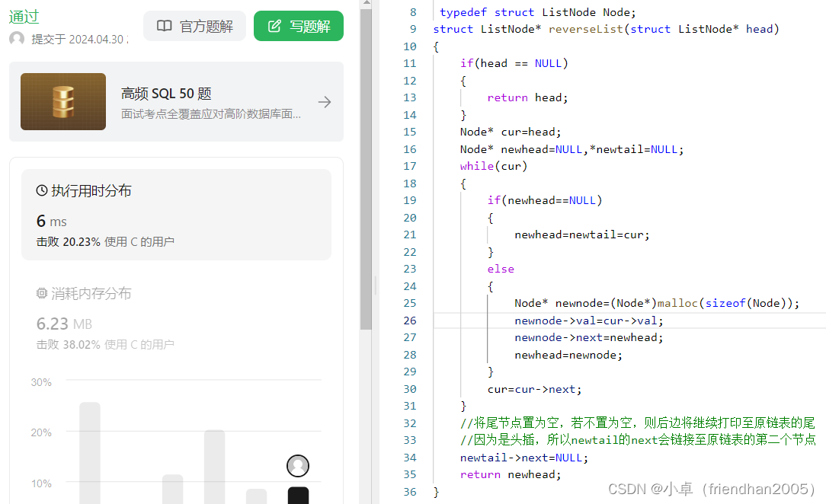
Task: Click the avatar marker on the chart
Action: [x=298, y=466]
